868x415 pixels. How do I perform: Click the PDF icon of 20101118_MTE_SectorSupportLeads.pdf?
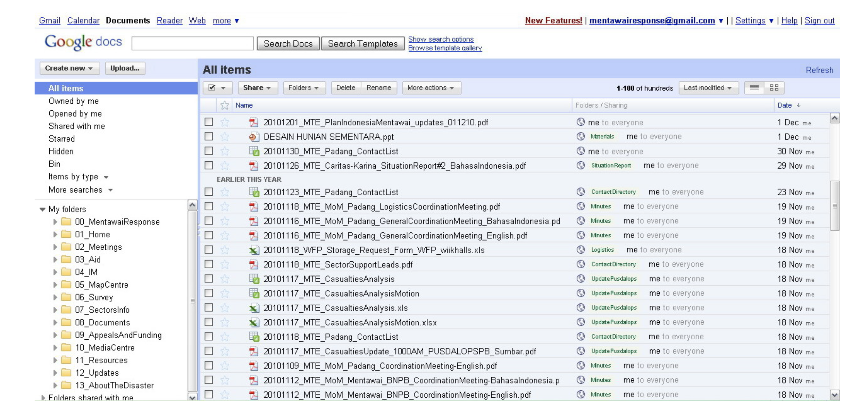(x=254, y=264)
